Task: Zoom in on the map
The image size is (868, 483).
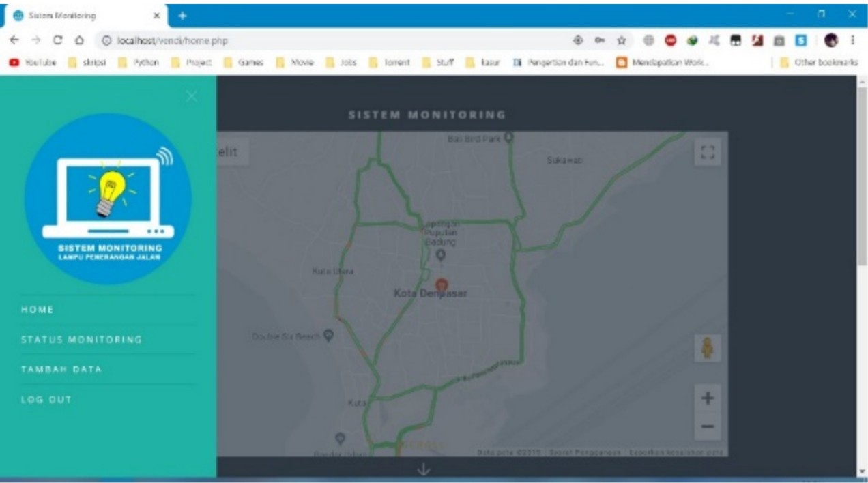Action: (707, 398)
